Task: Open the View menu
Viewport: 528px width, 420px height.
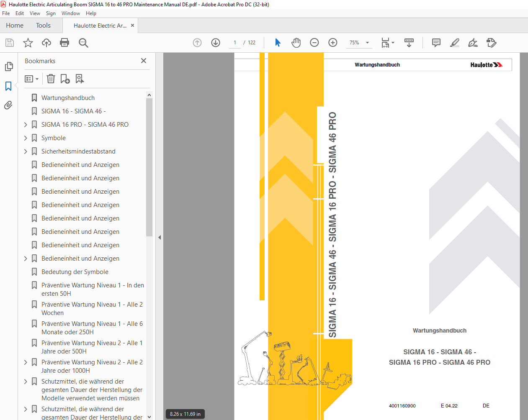Action: (35, 13)
